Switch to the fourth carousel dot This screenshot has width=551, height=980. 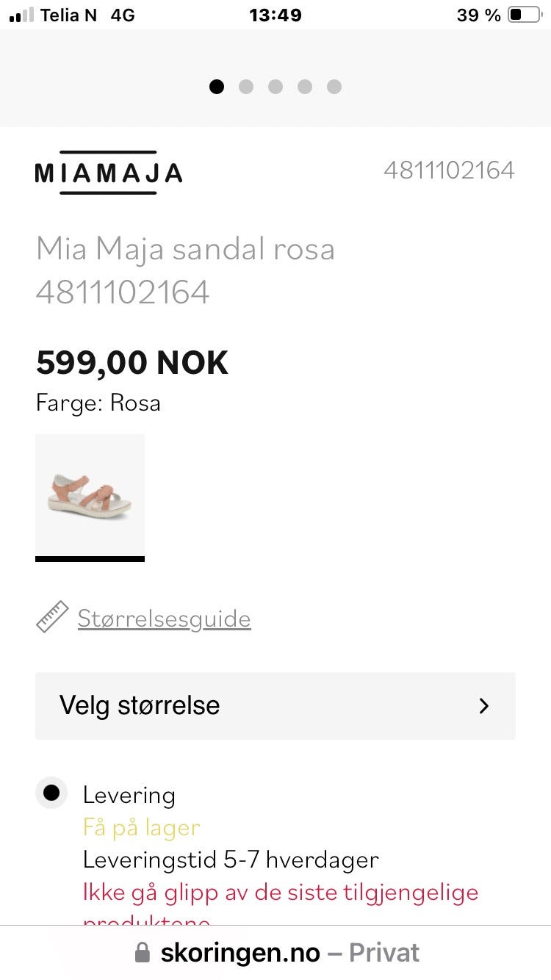coord(305,87)
